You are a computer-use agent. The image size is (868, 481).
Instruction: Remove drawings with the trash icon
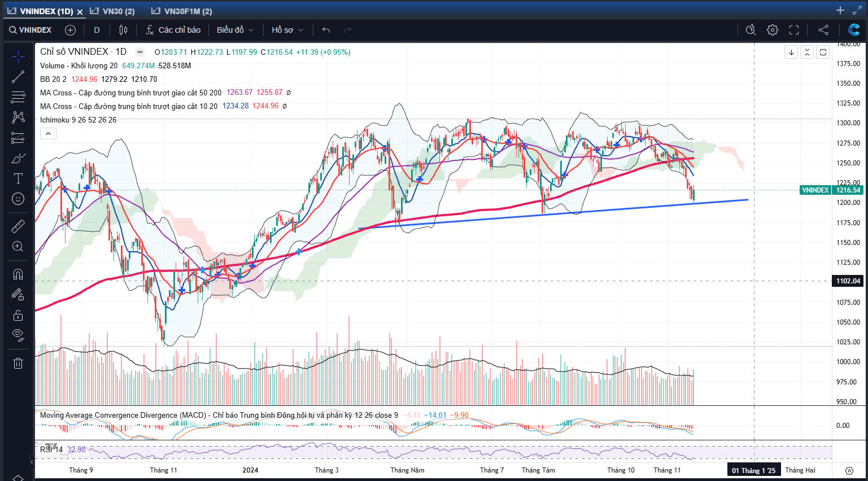[x=18, y=363]
